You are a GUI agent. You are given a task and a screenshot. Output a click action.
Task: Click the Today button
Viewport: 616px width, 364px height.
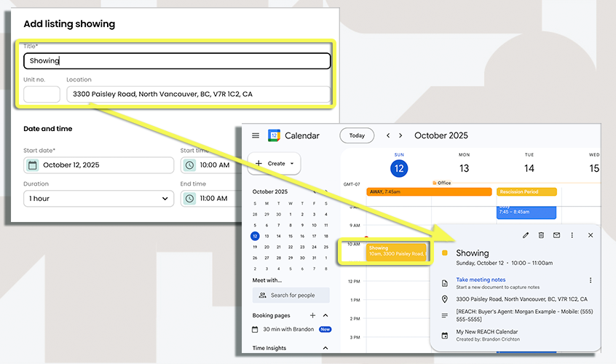[x=357, y=135]
